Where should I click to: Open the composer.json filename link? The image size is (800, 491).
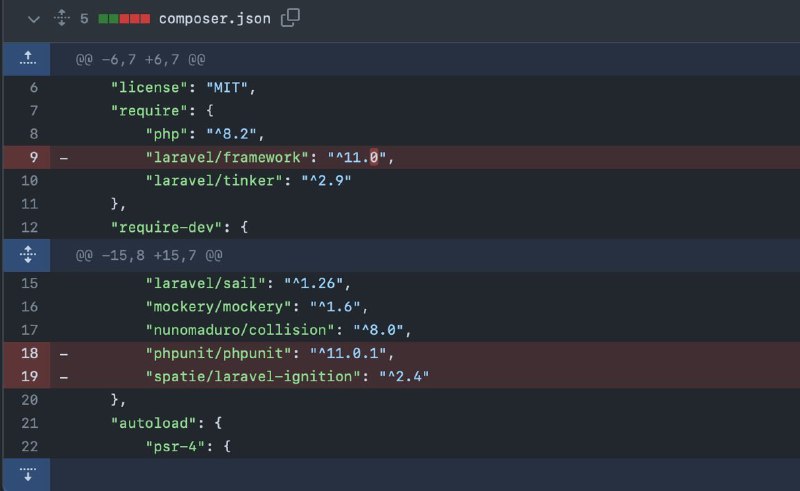[x=215, y=19]
